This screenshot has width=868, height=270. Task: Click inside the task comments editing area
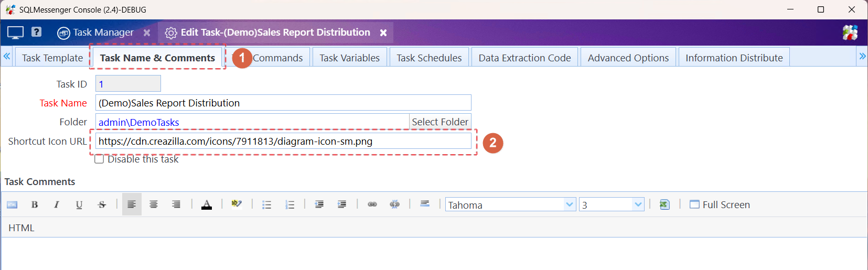click(434, 254)
